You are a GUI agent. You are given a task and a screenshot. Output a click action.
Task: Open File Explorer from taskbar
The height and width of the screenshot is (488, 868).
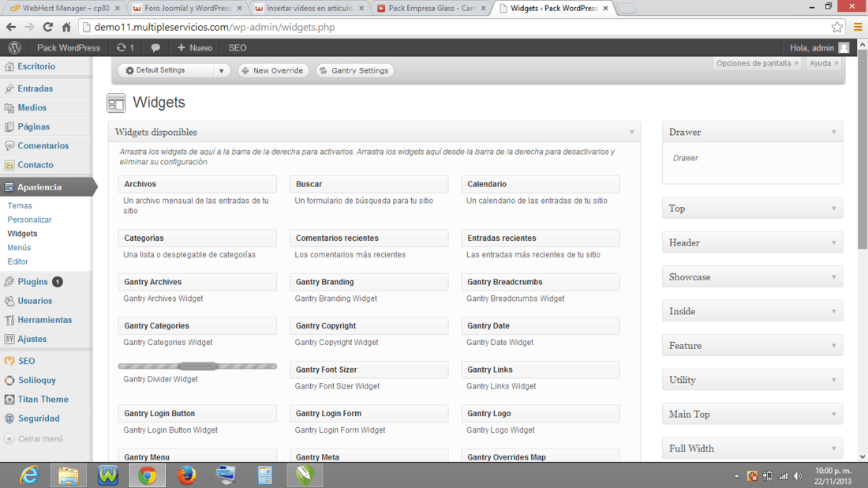(x=69, y=475)
